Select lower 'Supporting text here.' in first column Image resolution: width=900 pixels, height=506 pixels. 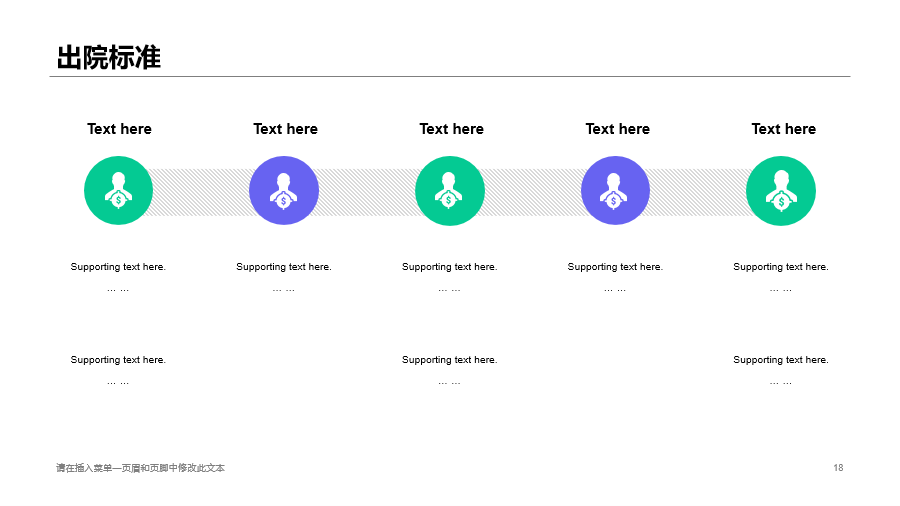tap(118, 360)
